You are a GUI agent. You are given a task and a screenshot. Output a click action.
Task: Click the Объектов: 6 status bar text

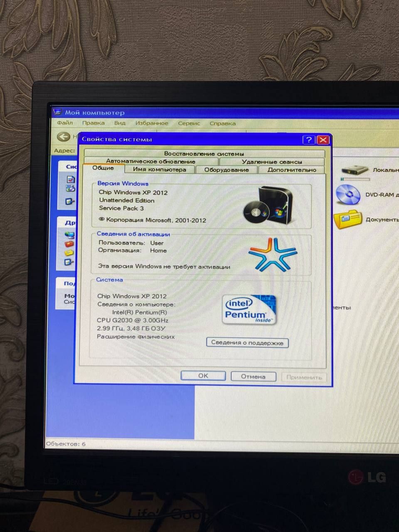point(66,443)
